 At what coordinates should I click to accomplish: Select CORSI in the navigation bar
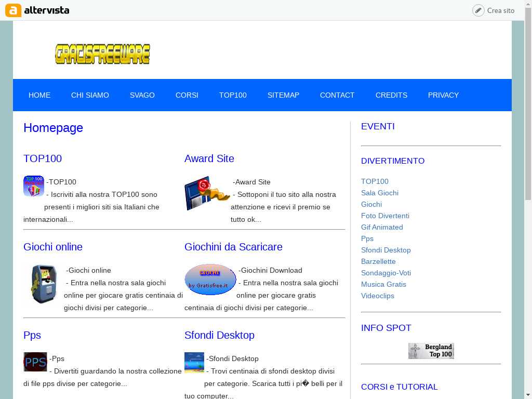tap(187, 95)
